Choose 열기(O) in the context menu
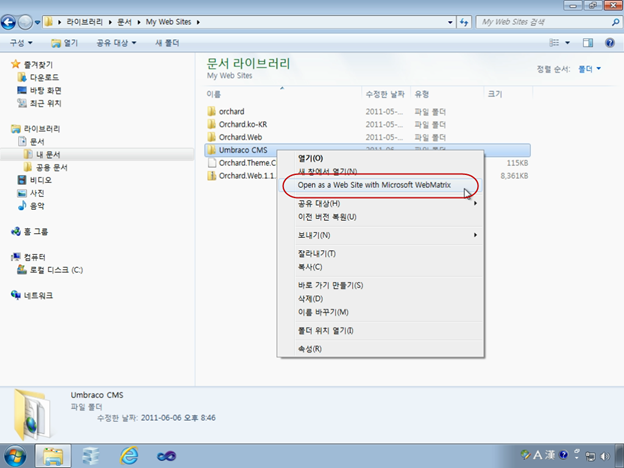Viewport: 624px width, 468px height. tap(381, 158)
